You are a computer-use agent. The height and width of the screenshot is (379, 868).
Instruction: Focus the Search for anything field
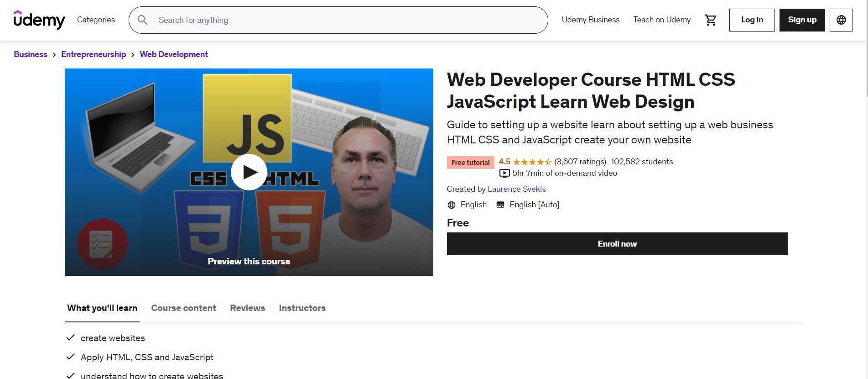pos(338,20)
